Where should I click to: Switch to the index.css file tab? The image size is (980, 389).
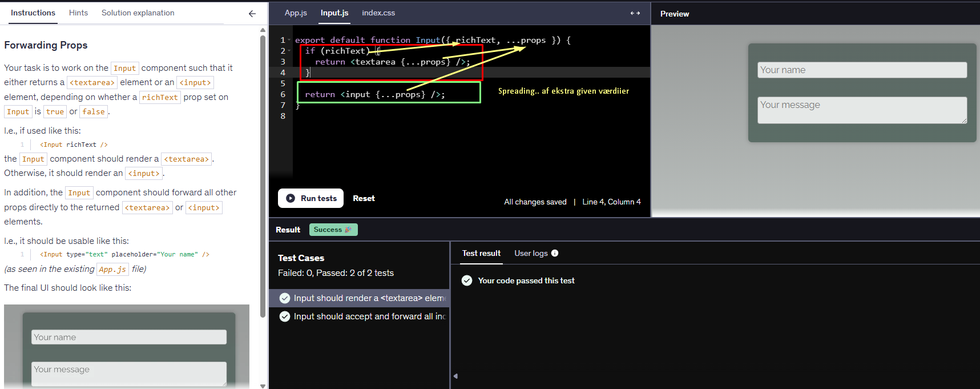coord(378,13)
